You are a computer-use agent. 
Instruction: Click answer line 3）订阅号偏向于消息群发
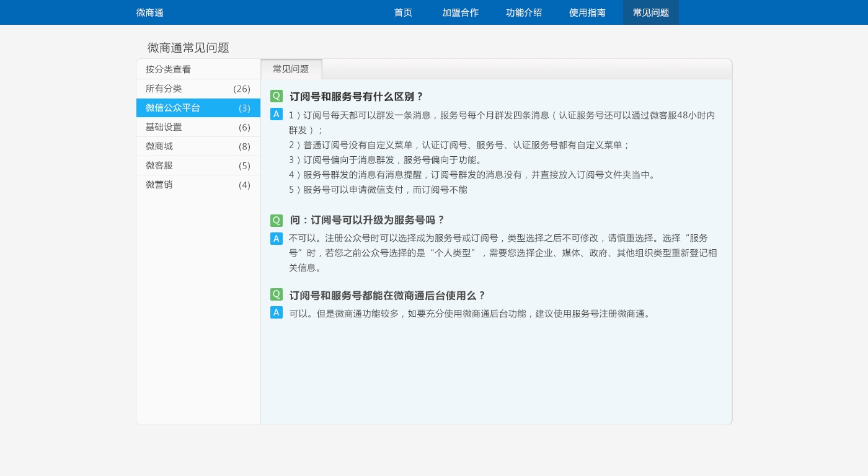click(x=386, y=160)
